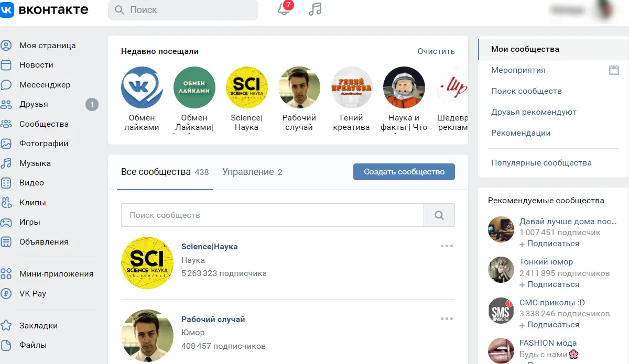Switch to Все сообщества tab
Viewport: 629px width, 364px height.
coord(165,172)
